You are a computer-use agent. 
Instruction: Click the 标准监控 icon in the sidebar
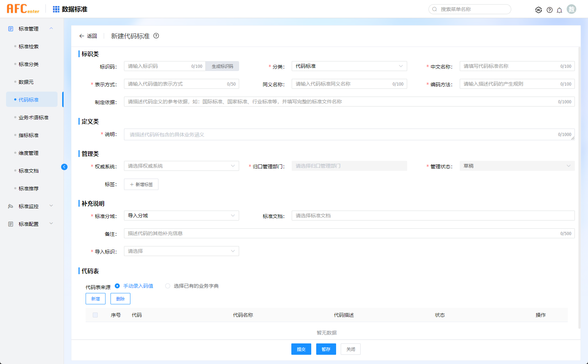pyautogui.click(x=11, y=206)
